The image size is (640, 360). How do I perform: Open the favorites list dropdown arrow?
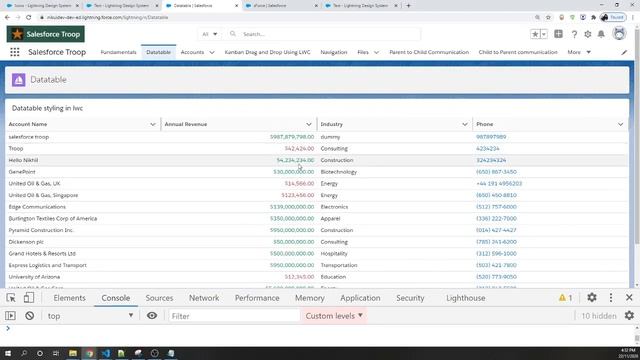point(544,34)
